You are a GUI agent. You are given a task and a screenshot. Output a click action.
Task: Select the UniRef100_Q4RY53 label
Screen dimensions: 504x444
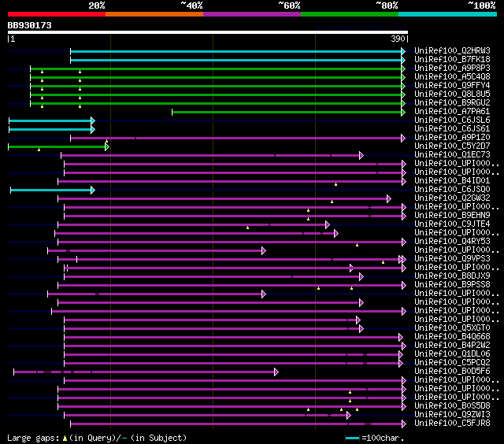(452, 242)
